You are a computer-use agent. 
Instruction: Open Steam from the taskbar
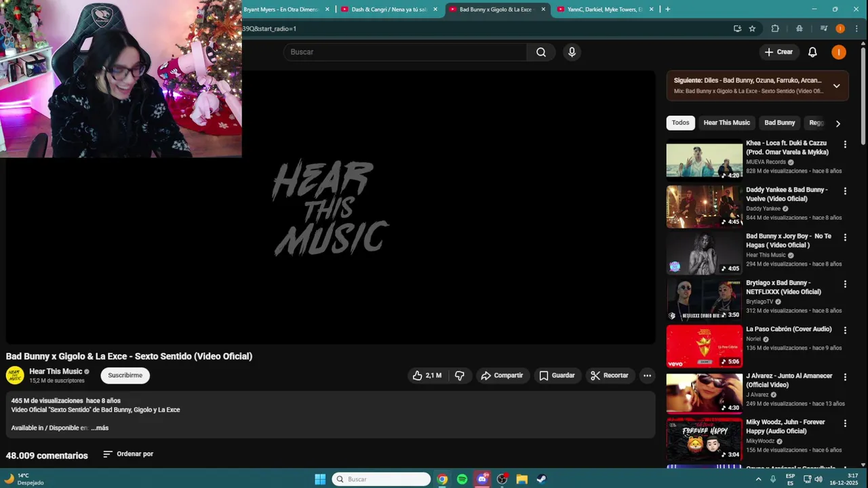[x=542, y=479]
